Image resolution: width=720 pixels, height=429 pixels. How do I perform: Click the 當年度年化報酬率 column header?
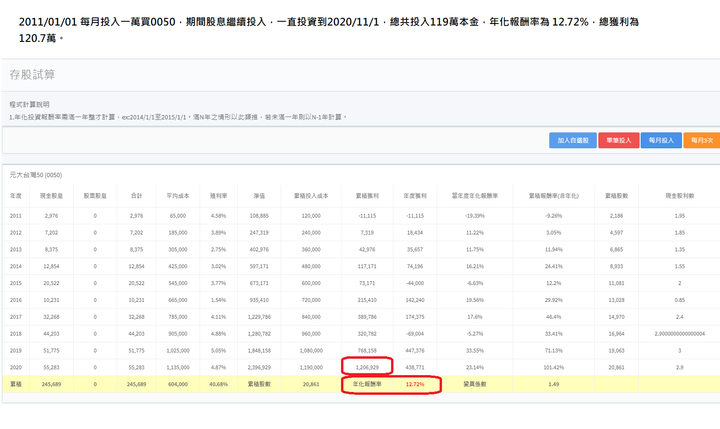click(x=475, y=196)
